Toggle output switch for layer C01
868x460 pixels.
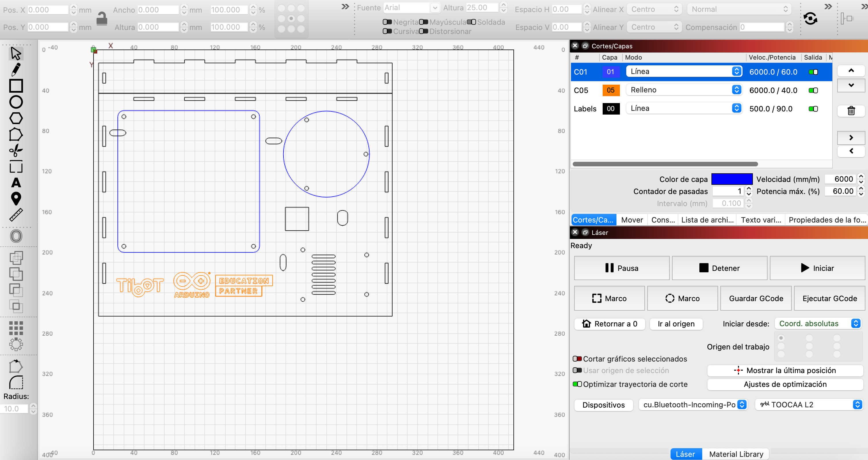(813, 72)
